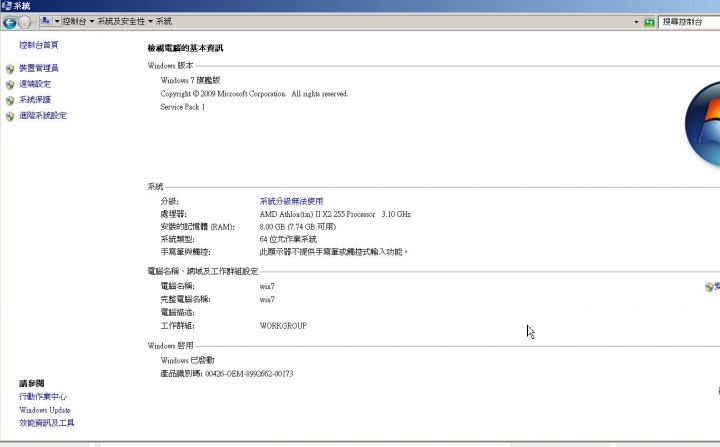The image size is (720, 447).
Task: Click the 搜尋控制台 search field
Action: (689, 22)
